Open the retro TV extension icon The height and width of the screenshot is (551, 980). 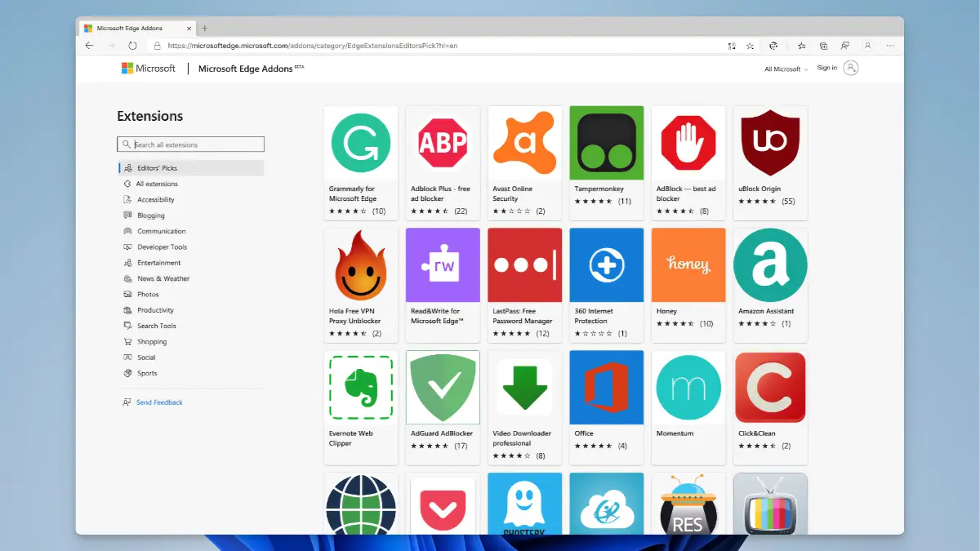tap(770, 504)
